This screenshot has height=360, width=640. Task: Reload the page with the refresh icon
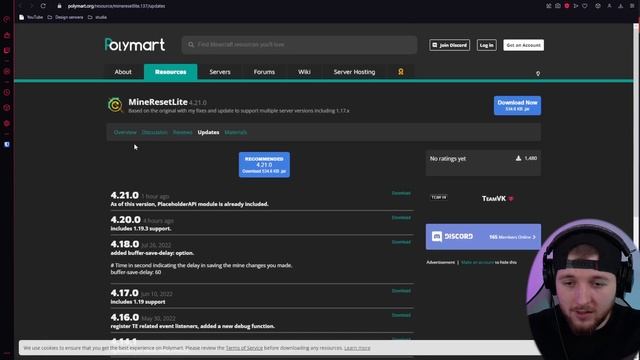43,6
